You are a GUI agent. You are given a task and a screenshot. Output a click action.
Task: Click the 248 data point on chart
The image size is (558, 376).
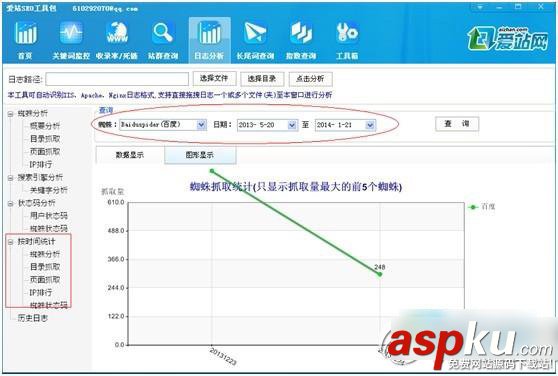380,274
